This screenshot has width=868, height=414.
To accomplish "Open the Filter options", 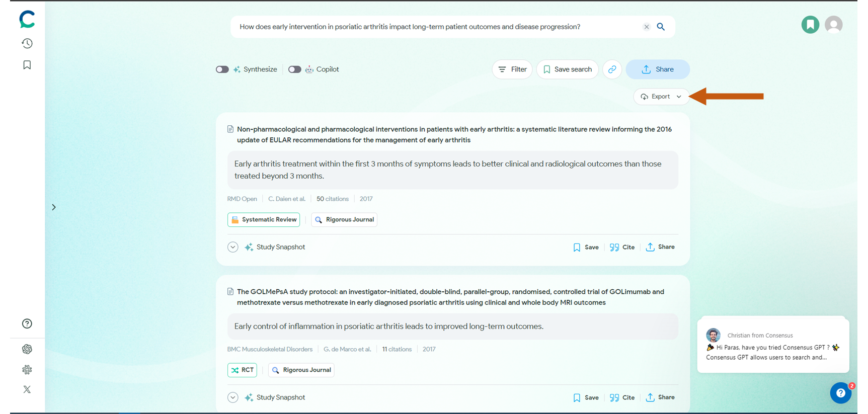I will pos(512,69).
